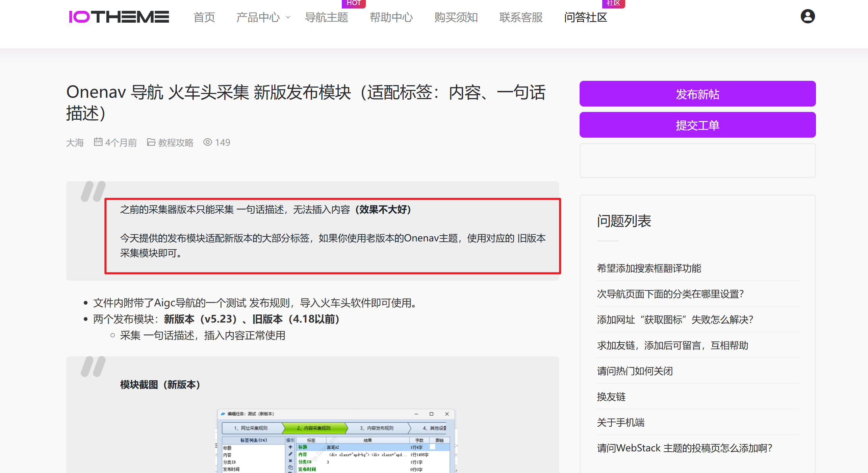Go to 导航主题 in the nav bar
Viewport: 868px width, 473px height.
point(326,17)
